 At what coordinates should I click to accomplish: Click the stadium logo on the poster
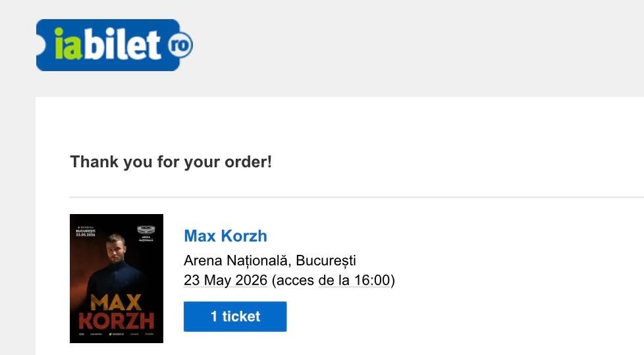pos(146,230)
